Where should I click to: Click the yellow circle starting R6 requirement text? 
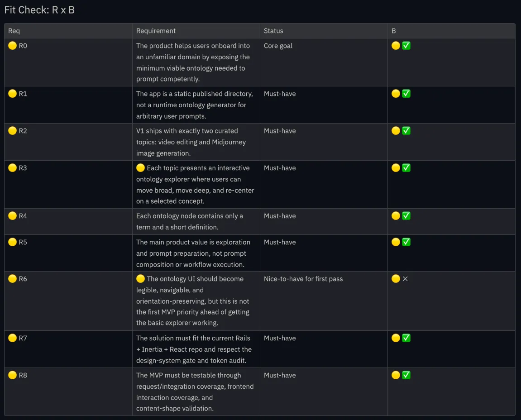click(141, 279)
